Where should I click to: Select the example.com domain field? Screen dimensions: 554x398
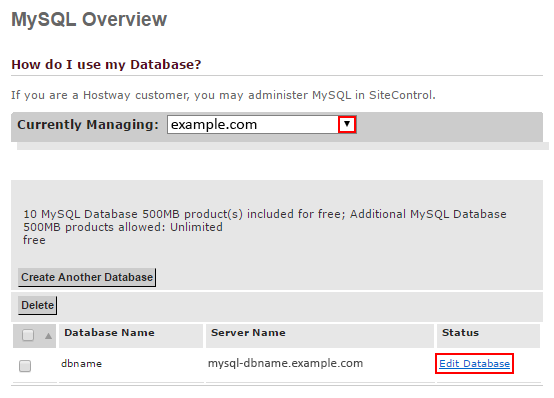(261, 124)
